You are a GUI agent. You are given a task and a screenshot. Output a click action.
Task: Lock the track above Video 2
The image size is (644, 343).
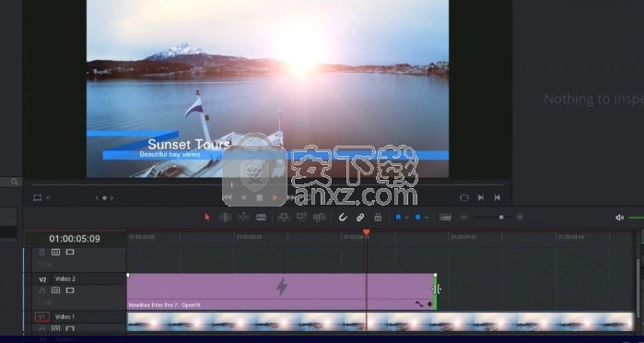pos(41,252)
